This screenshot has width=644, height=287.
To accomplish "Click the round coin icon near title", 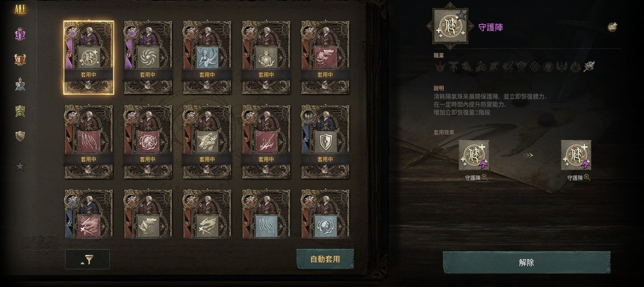I will tap(613, 27).
